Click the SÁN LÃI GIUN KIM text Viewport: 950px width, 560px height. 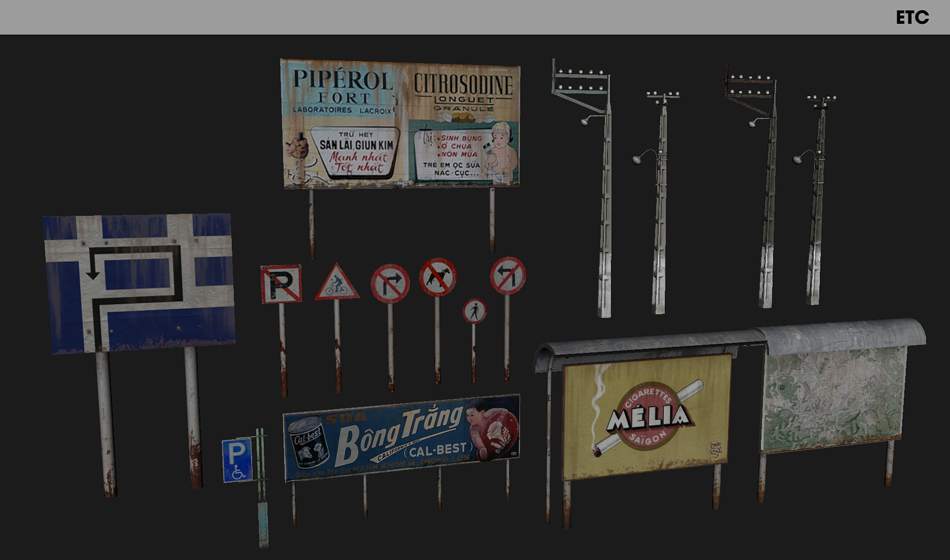pos(356,145)
